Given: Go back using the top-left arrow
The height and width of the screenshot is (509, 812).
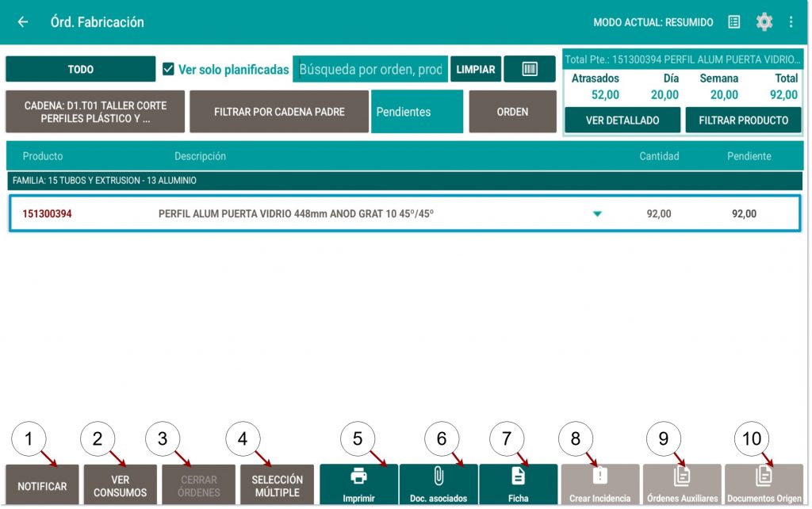Looking at the screenshot, I should [x=23, y=22].
